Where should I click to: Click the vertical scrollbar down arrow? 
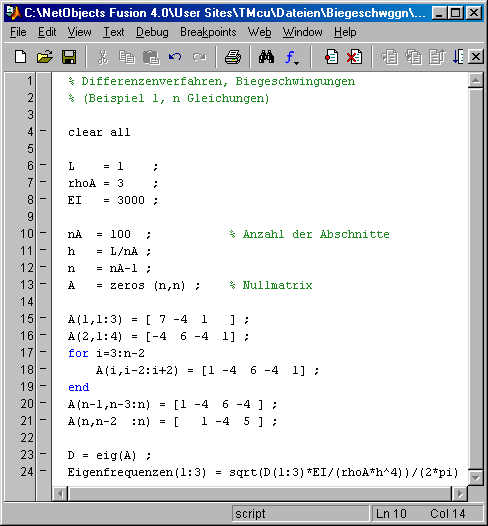[x=476, y=477]
